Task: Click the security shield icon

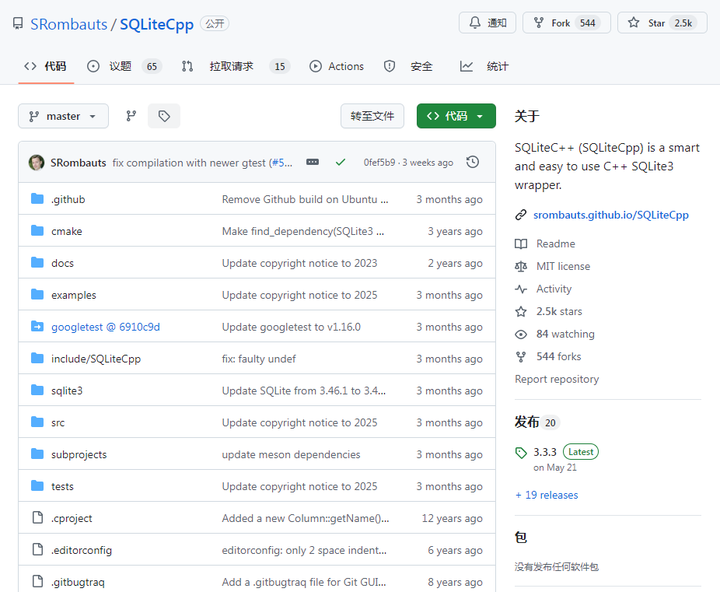Action: (389, 66)
